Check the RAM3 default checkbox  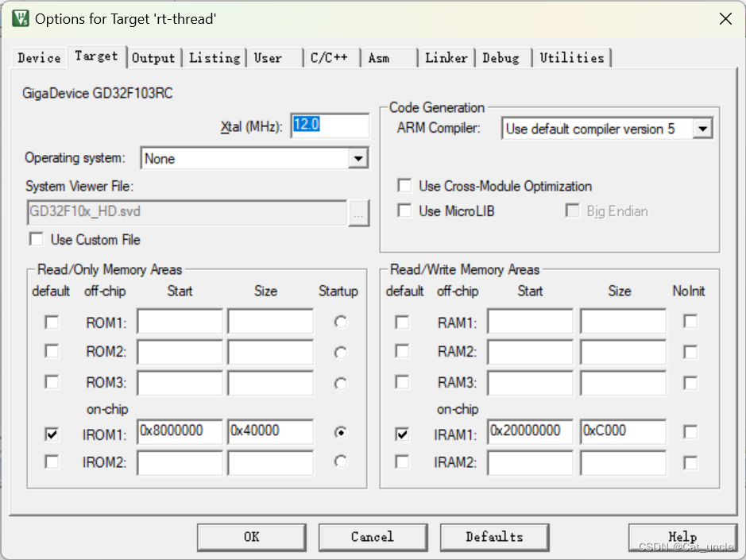click(x=402, y=382)
